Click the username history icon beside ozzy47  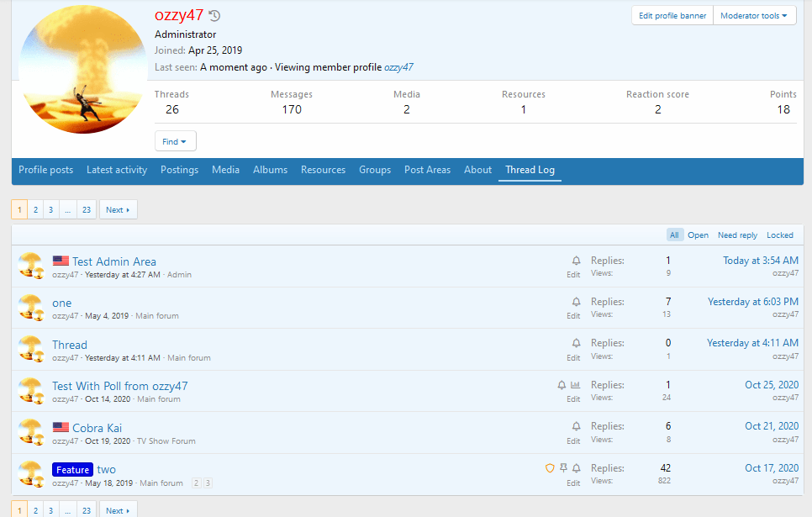click(214, 16)
